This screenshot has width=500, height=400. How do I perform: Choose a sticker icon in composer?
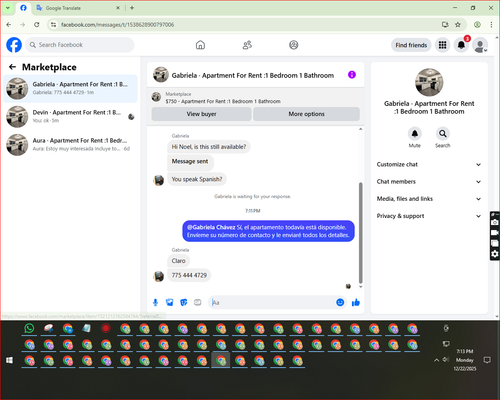184,302
